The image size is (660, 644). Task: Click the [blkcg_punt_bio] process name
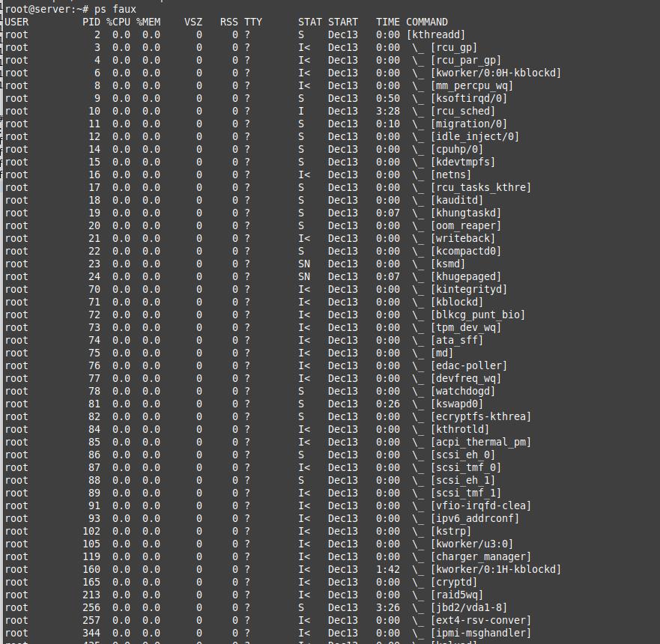point(478,315)
